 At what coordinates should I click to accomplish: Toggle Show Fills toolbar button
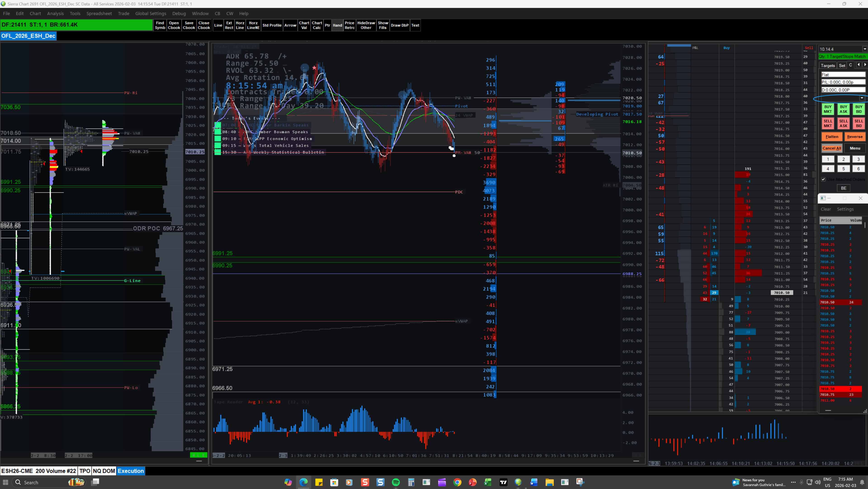tap(383, 25)
